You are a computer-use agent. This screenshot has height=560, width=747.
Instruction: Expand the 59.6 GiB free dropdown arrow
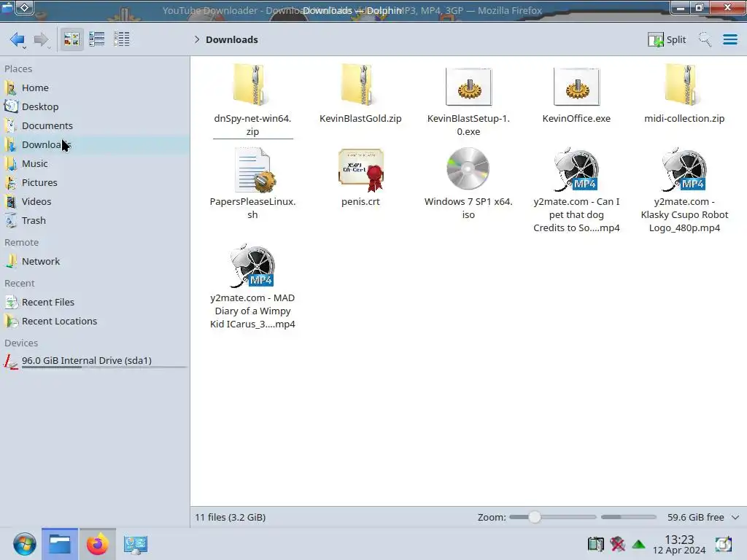coord(735,517)
